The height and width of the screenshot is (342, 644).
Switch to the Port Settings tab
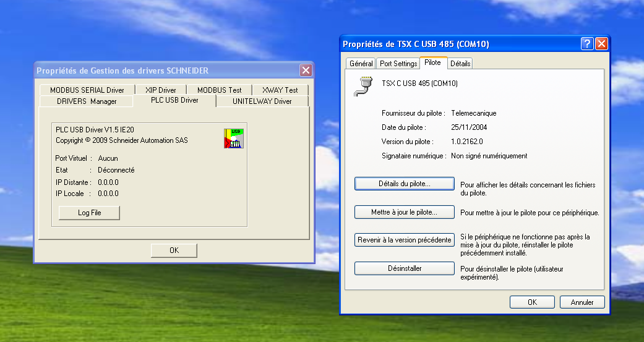pyautogui.click(x=398, y=64)
